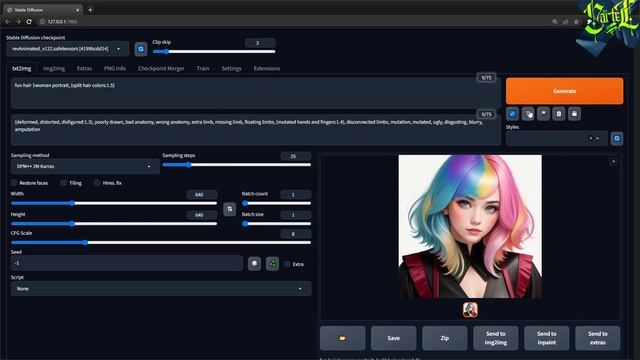The width and height of the screenshot is (640, 360).
Task: Go back in browser history
Action: tap(8, 22)
